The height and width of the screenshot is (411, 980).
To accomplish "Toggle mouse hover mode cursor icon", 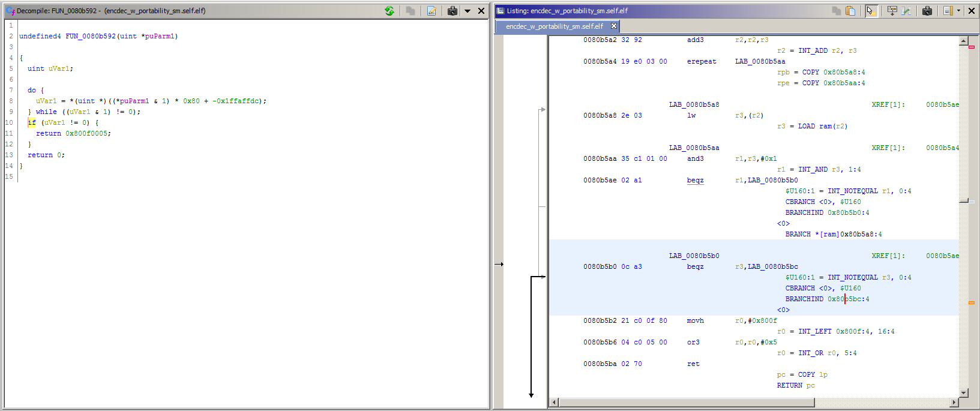I will tap(871, 11).
